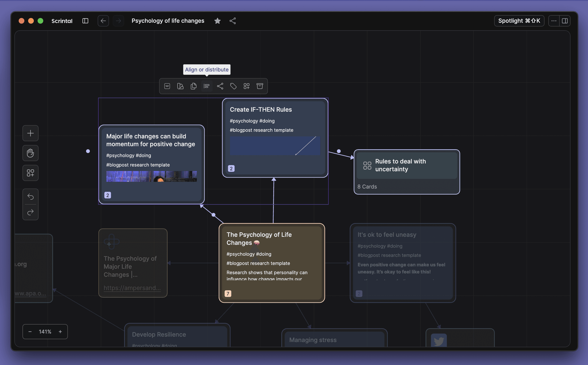Click the group cards icon in selection toolbar
Screen dimensions: 588x365
(x=246, y=86)
